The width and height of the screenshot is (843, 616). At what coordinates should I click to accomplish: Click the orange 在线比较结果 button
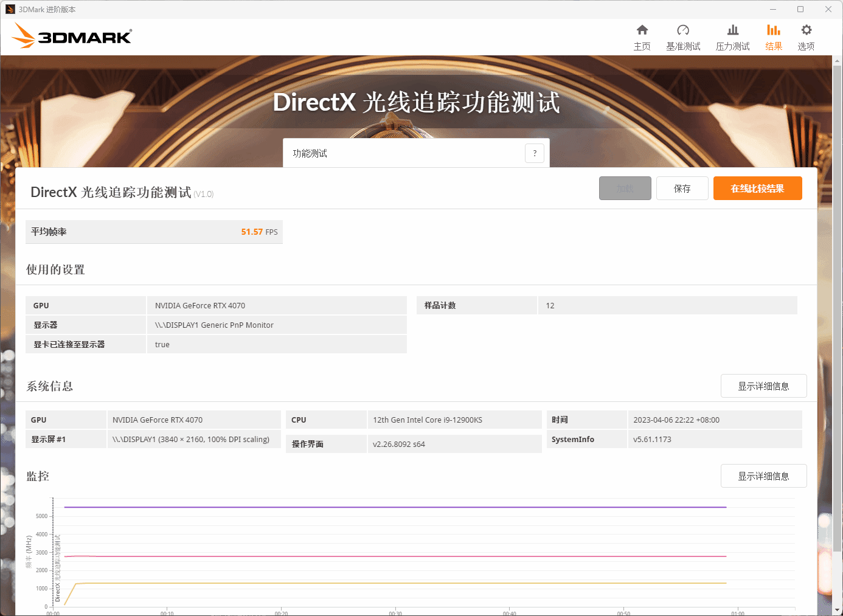click(758, 189)
